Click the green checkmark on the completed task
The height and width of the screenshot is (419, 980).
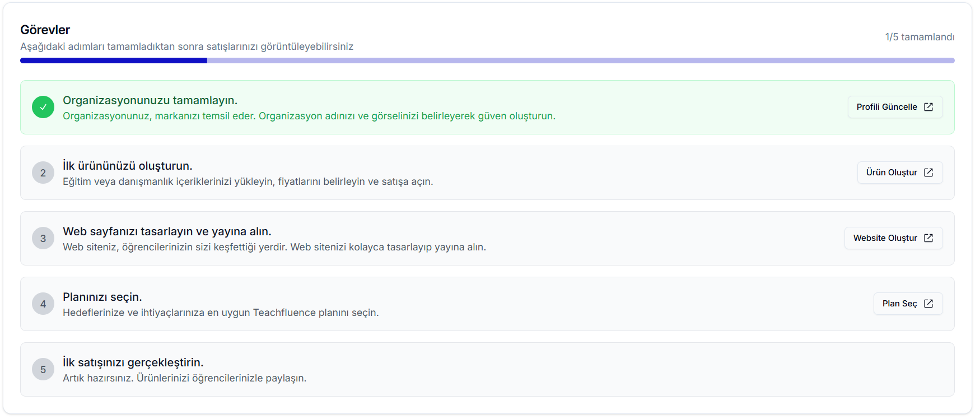(x=43, y=107)
